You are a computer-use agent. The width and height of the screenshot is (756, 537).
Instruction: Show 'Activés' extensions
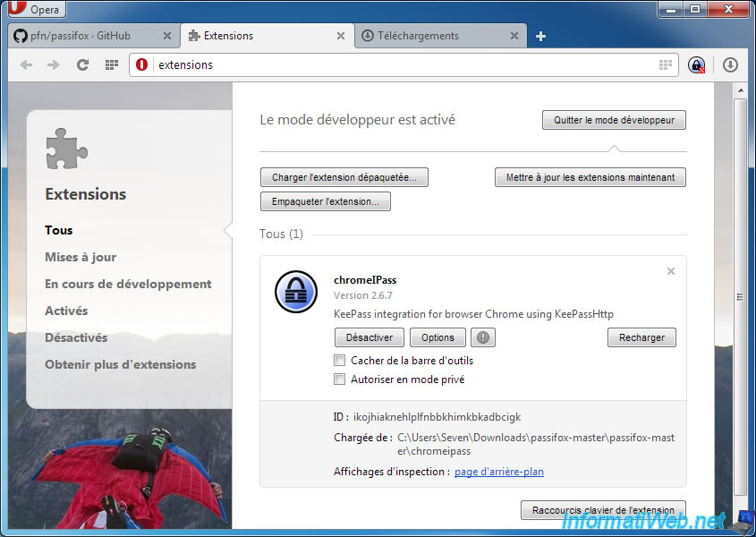[66, 311]
